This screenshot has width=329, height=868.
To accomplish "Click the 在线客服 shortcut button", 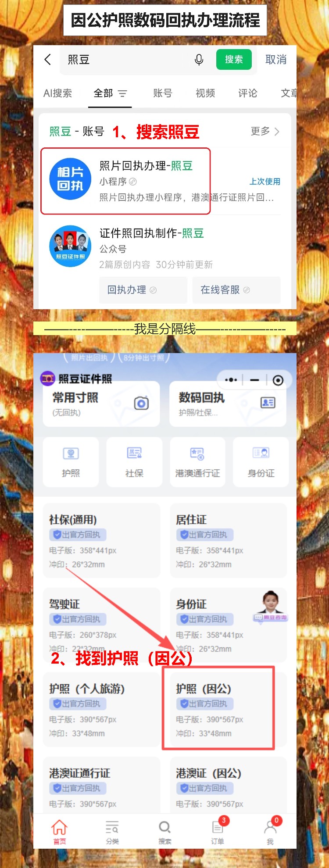I will click(x=236, y=290).
